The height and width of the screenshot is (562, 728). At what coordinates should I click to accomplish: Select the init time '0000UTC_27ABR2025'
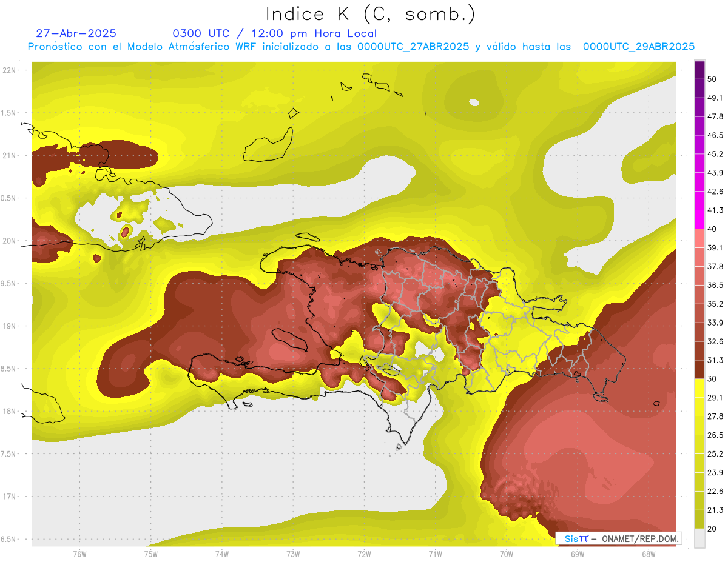pyautogui.click(x=413, y=47)
